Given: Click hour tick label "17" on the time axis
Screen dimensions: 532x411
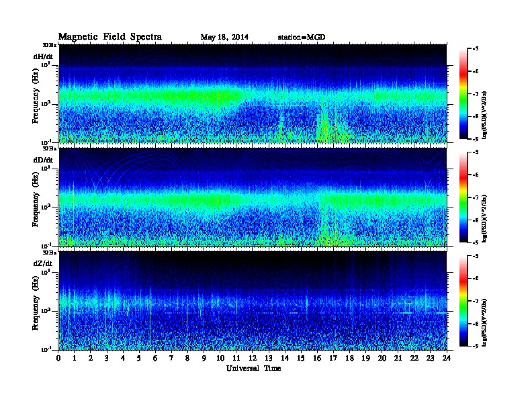Looking at the screenshot, I should tap(333, 358).
